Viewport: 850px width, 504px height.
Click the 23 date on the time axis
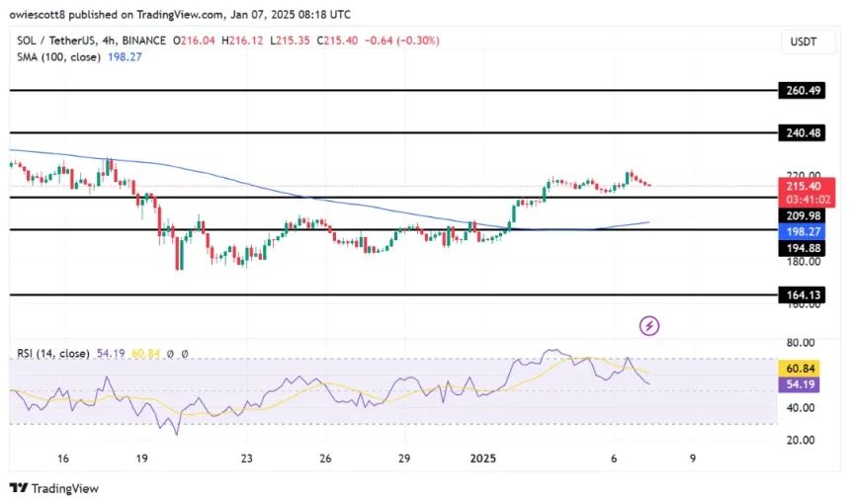click(246, 459)
